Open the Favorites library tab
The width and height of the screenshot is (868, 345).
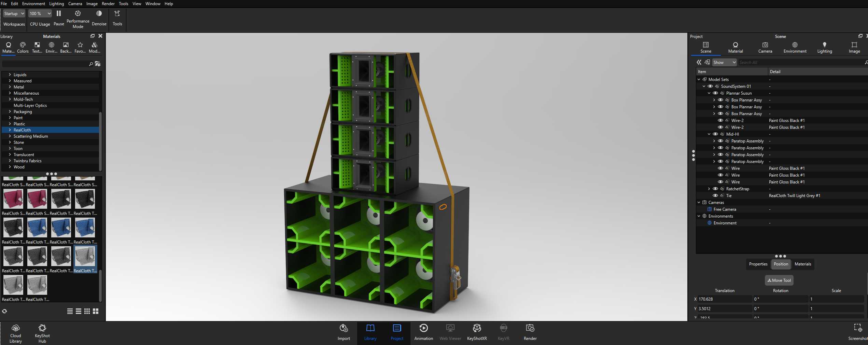coord(80,47)
